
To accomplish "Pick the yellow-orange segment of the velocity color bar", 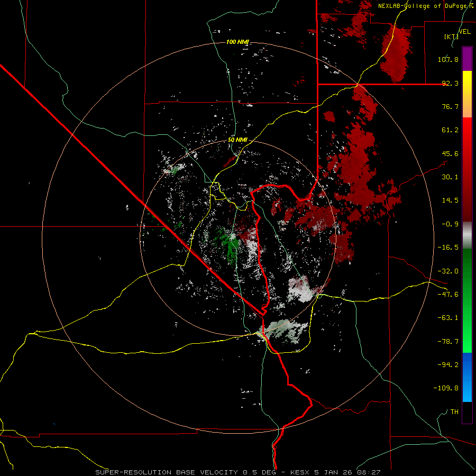I will pos(467,94).
